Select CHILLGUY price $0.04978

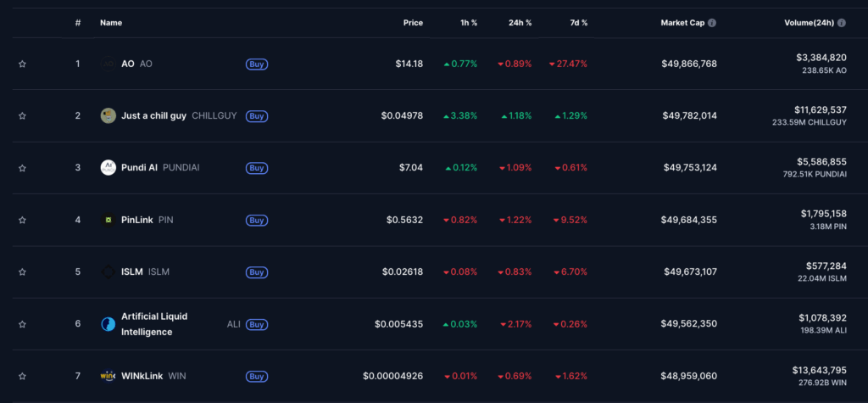(402, 116)
